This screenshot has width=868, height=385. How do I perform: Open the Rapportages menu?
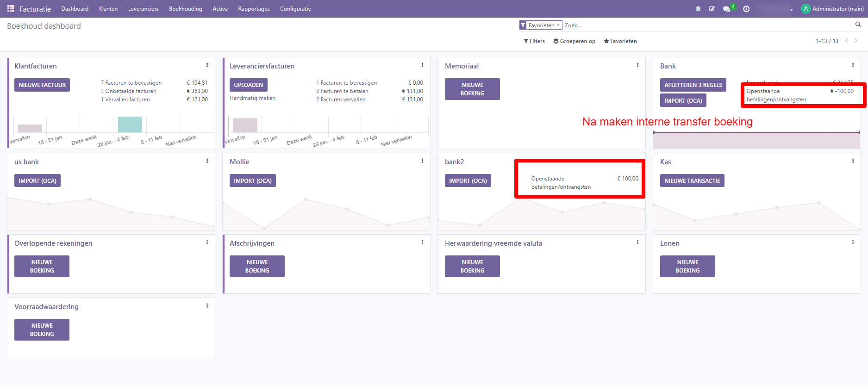tap(254, 9)
